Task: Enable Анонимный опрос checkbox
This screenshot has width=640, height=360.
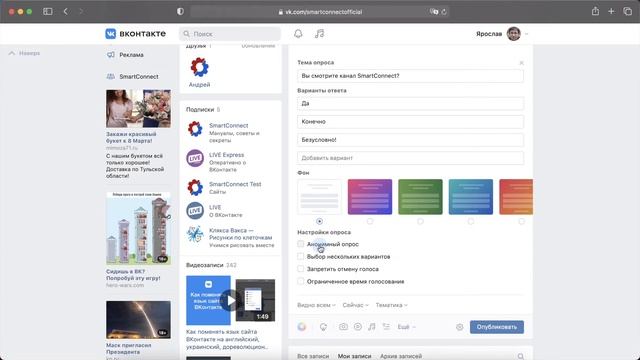Action: 301,244
